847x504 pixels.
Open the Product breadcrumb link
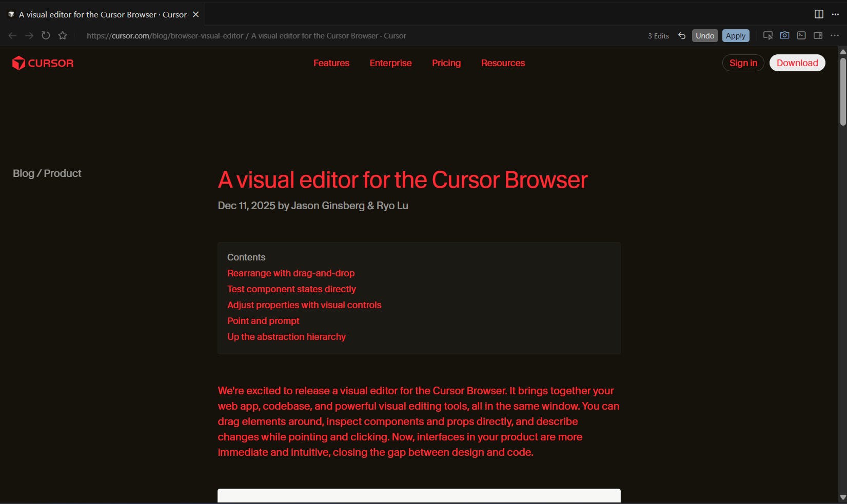63,173
